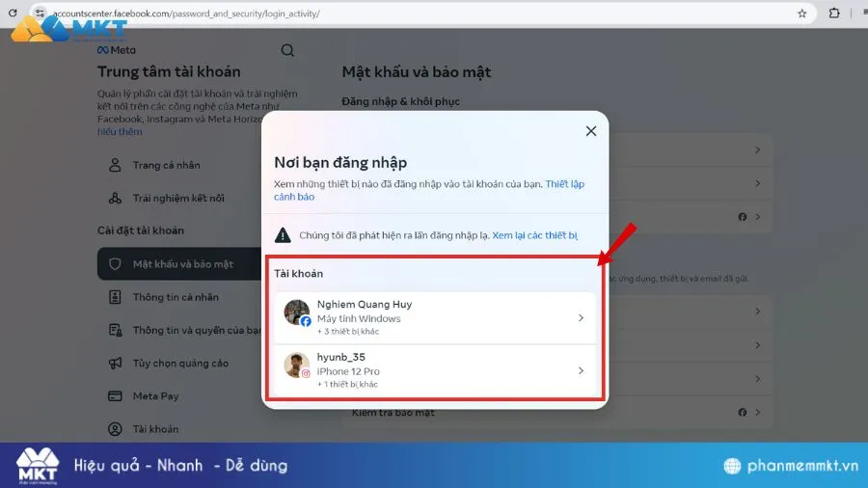
Task: Expand hyunb_35 iPhone 12 Pro chevron
Action: click(580, 370)
